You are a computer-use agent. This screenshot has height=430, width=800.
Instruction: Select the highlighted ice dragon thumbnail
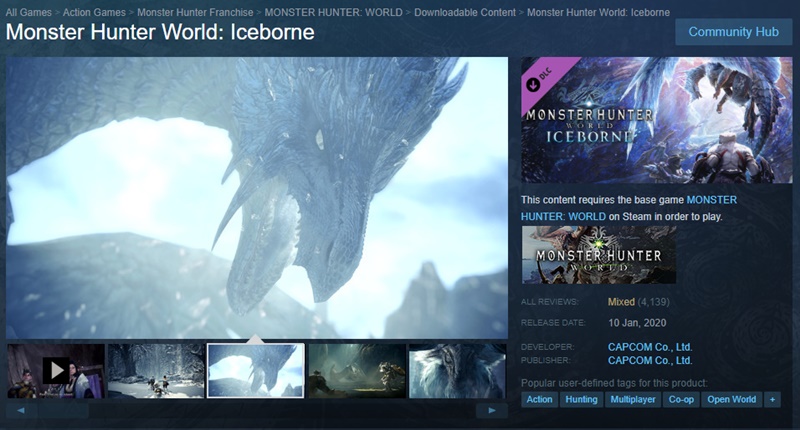tap(256, 371)
